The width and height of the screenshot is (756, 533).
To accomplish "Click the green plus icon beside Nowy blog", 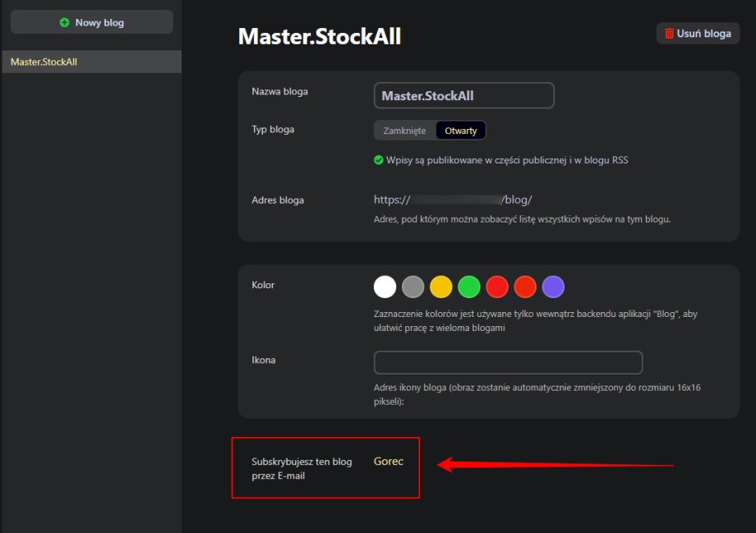I will tap(65, 23).
